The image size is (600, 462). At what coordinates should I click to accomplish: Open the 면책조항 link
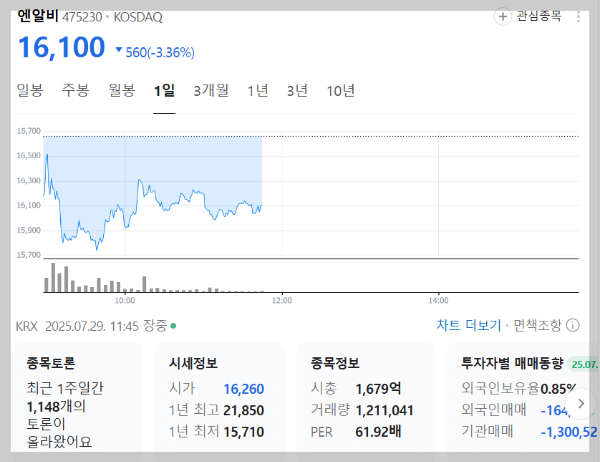pos(536,326)
